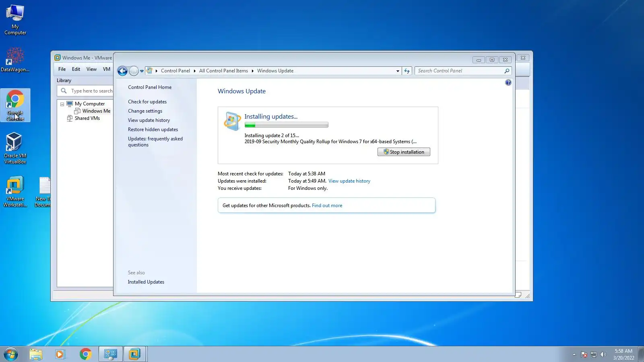
Task: Click Find out more link
Action: [x=327, y=206]
